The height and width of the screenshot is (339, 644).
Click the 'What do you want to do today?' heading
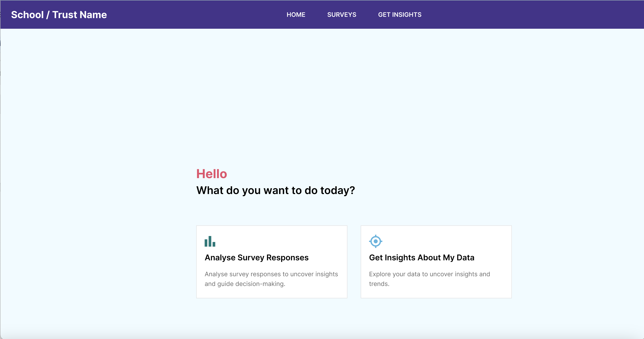pos(276,190)
